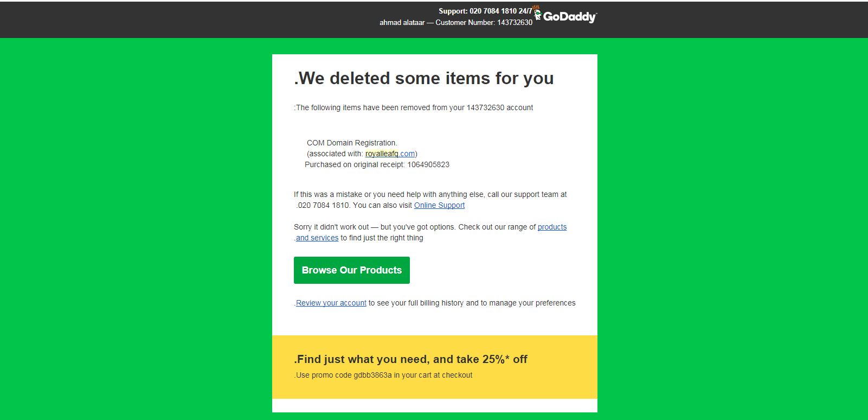Open the Review your account link

point(331,303)
